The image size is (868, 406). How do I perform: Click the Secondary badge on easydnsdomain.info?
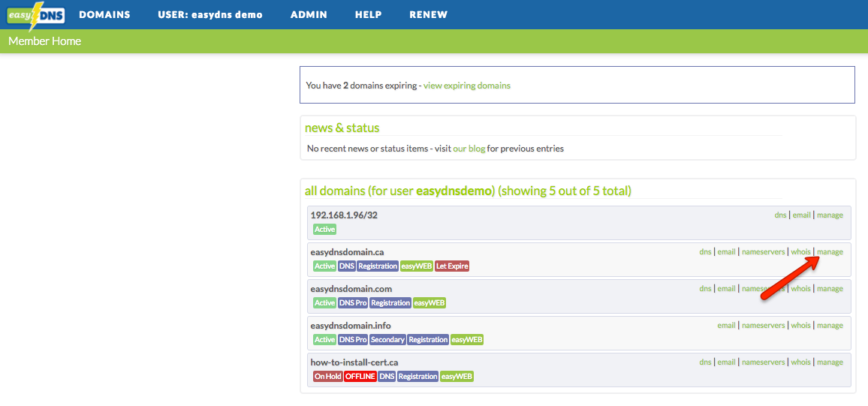point(387,340)
